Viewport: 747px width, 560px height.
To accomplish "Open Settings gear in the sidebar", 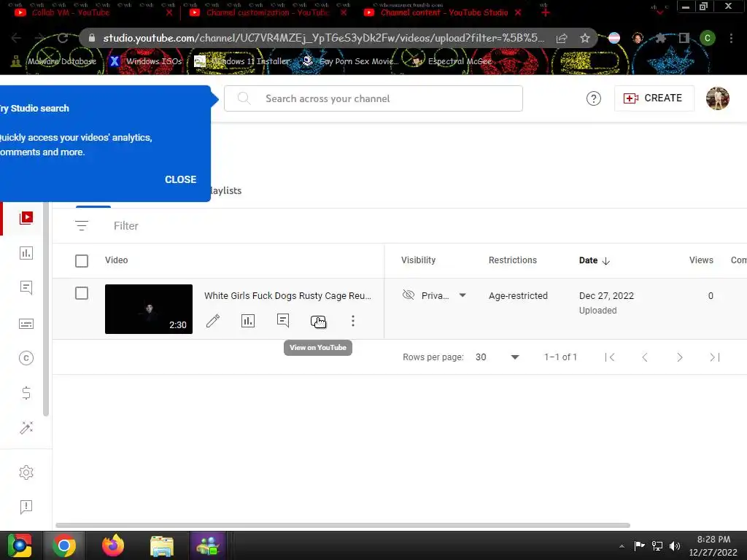I will 26,472.
